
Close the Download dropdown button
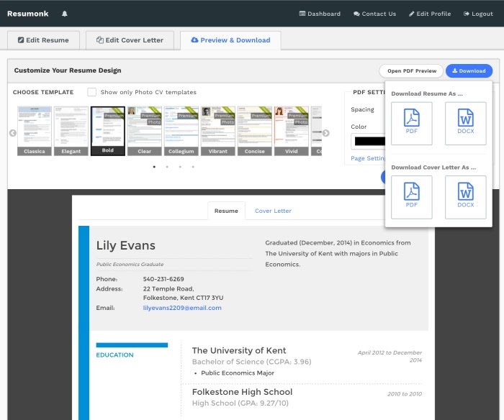469,70
